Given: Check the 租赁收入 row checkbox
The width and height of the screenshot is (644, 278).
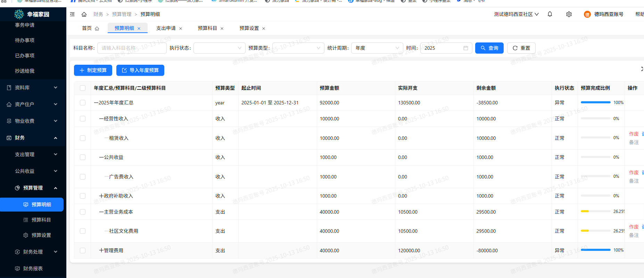Looking at the screenshot, I should 83,138.
